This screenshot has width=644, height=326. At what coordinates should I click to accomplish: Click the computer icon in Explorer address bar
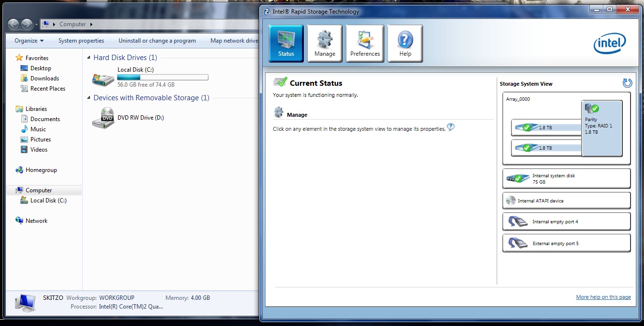tap(45, 24)
